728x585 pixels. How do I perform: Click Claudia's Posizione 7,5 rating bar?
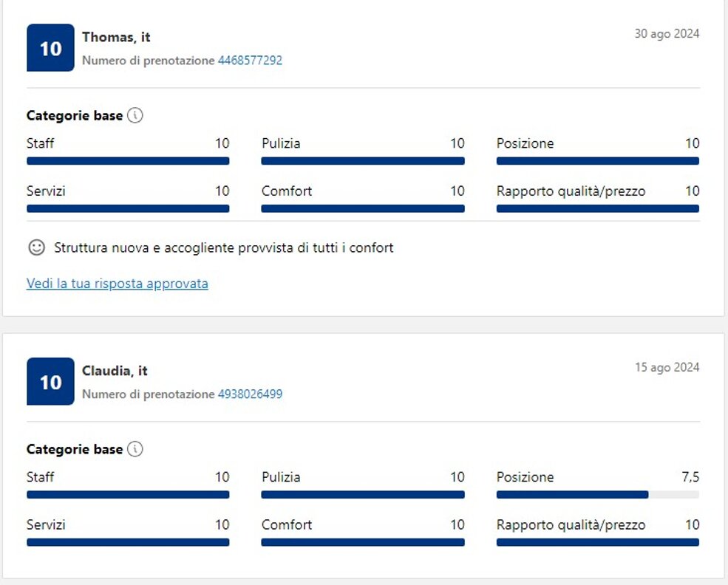click(597, 495)
